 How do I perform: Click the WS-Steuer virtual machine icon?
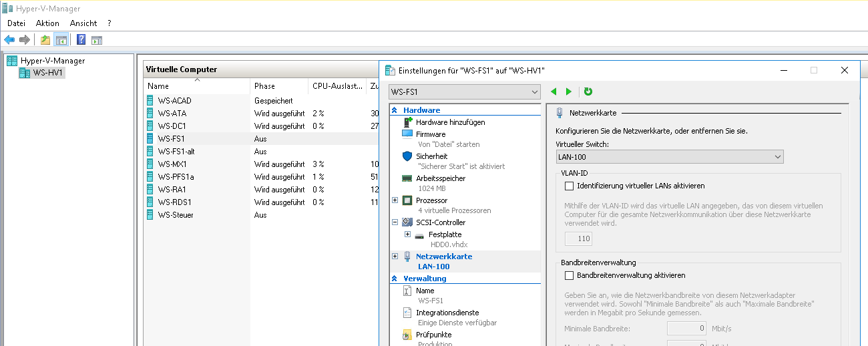point(150,214)
